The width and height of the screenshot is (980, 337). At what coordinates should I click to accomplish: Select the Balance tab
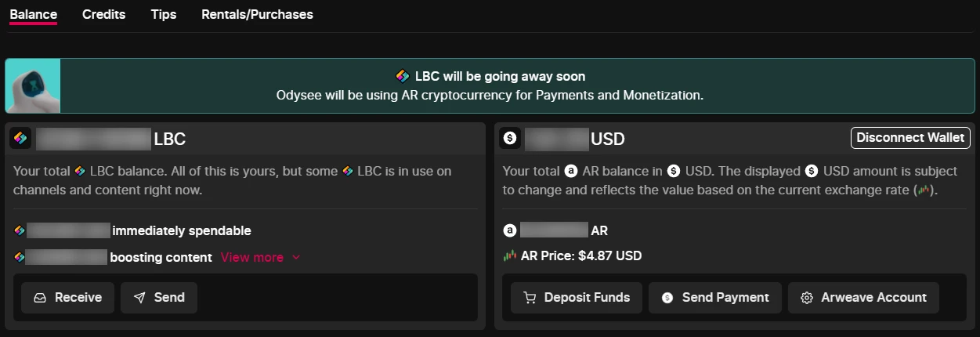(34, 14)
